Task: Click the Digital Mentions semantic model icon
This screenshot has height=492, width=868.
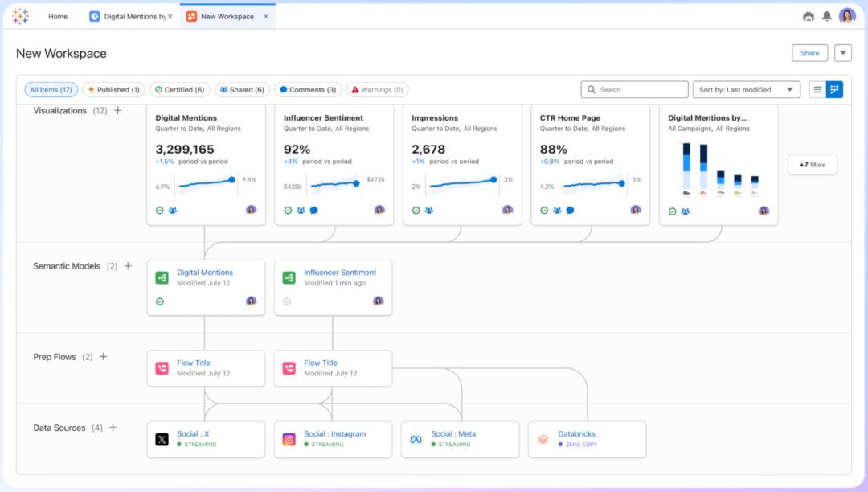Action: click(x=162, y=277)
